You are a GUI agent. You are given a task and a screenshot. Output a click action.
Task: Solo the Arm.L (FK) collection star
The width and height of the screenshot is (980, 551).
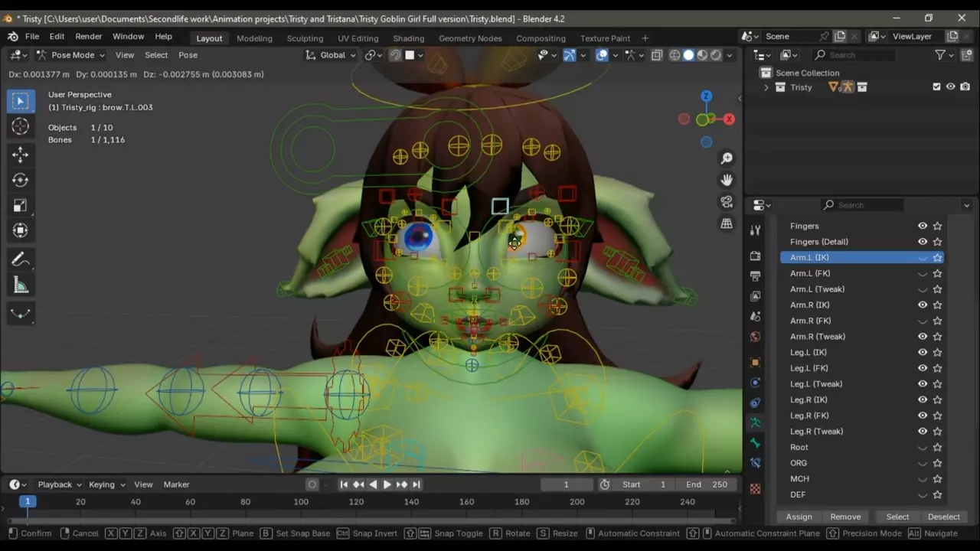[x=937, y=273]
